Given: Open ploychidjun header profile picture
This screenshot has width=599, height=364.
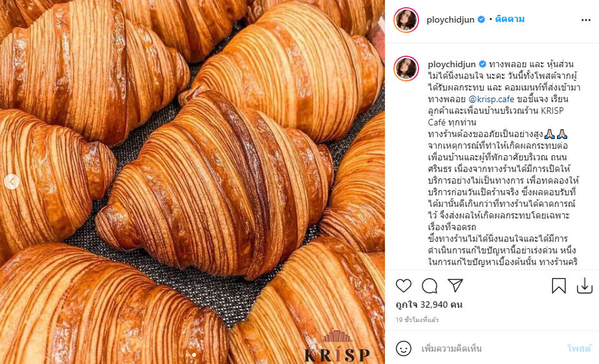Looking at the screenshot, I should tap(406, 20).
